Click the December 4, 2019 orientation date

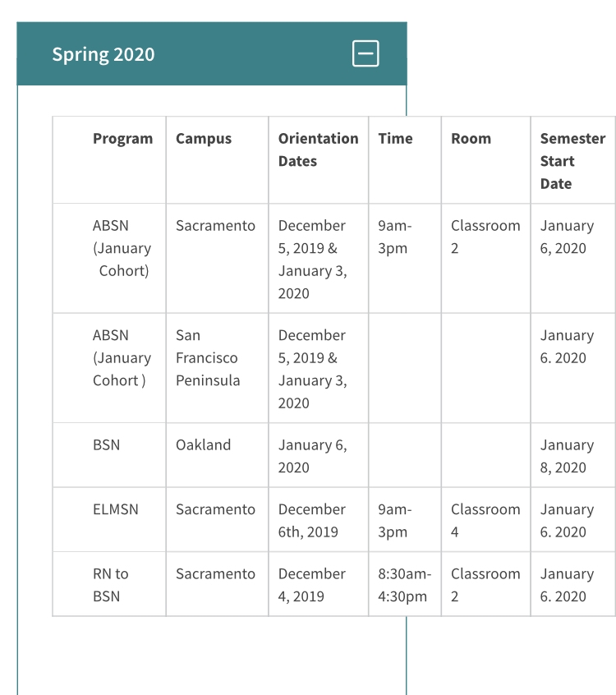coord(312,585)
